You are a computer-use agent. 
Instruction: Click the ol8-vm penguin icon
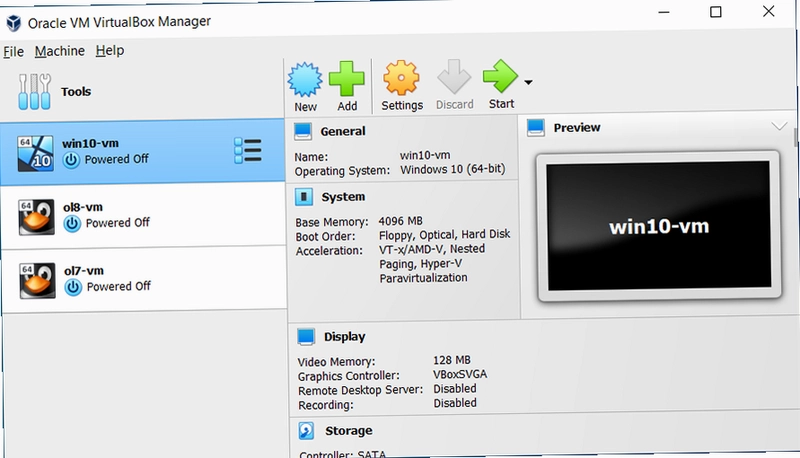click(x=36, y=217)
